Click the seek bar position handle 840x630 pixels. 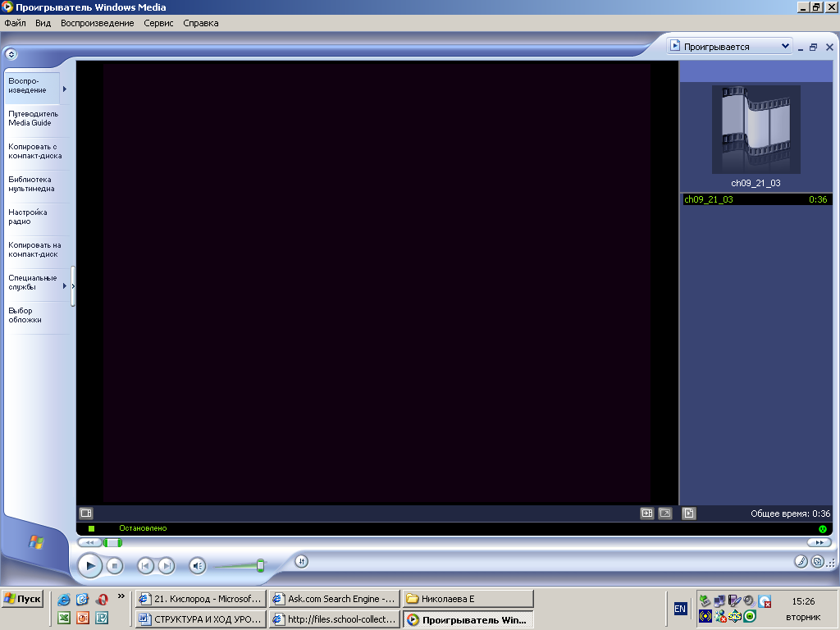point(112,543)
